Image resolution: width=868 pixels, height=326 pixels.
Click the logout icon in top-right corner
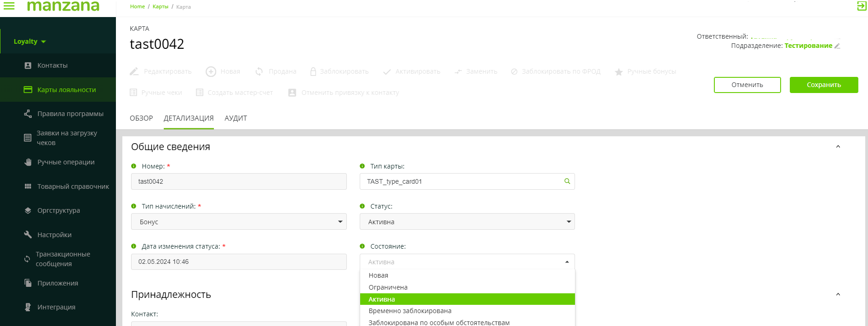point(861,6)
